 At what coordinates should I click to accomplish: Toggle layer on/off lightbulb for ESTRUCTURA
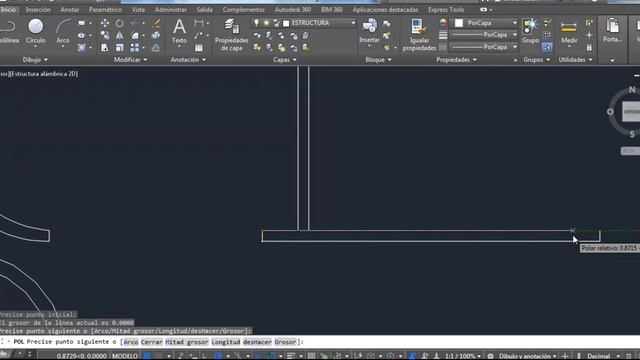[256, 23]
